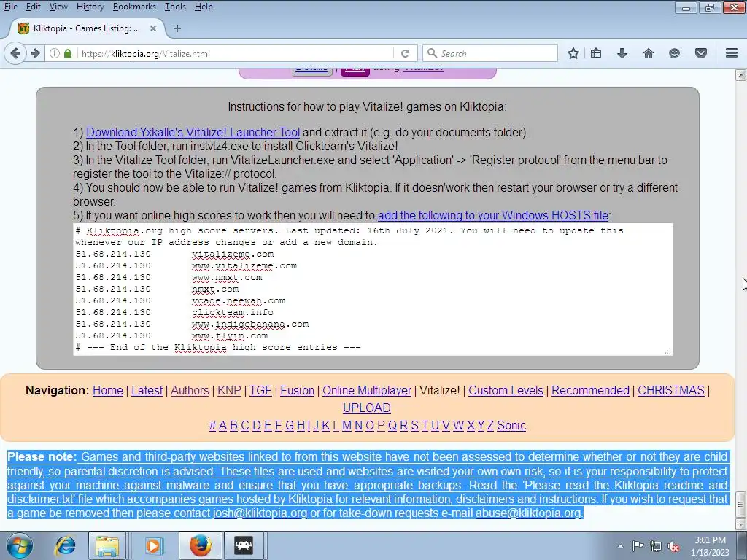Screen dimensions: 747x560
Task: Click the green padlock security icon
Action: coord(68,53)
